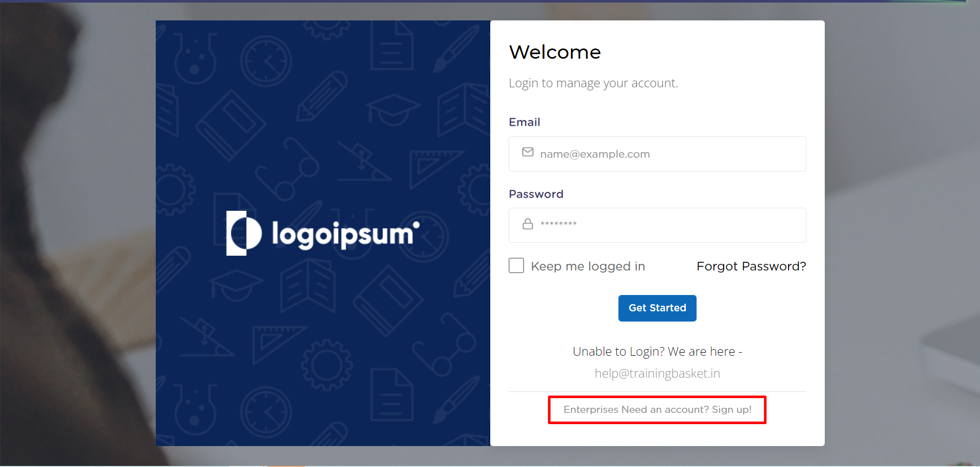Enable the Keep me logged in checkbox
Viewport: 980px width, 467px height.
click(516, 266)
